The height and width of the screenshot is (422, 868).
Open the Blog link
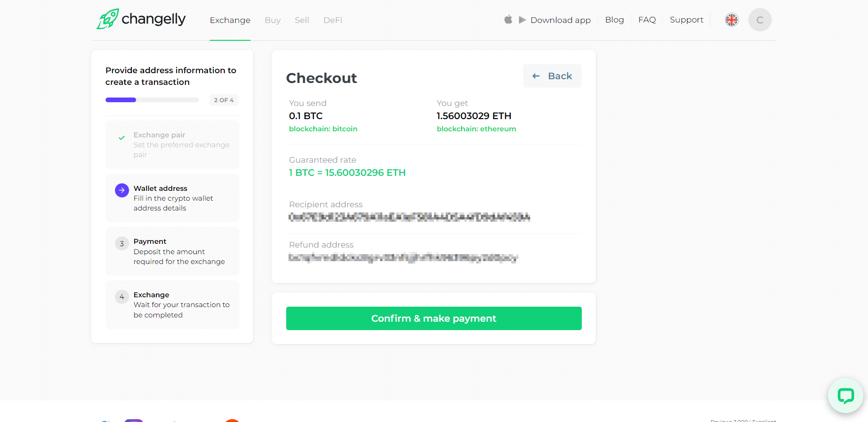[614, 20]
